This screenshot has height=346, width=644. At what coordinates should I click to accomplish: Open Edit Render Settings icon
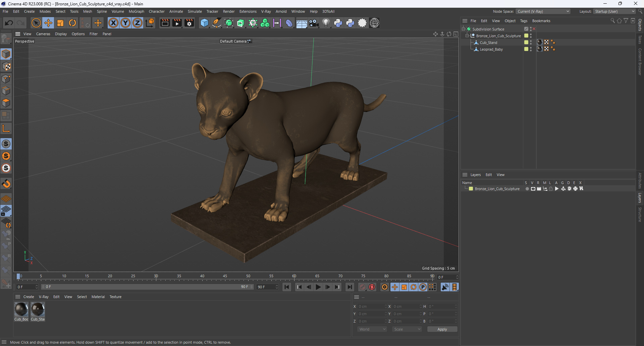pos(189,23)
